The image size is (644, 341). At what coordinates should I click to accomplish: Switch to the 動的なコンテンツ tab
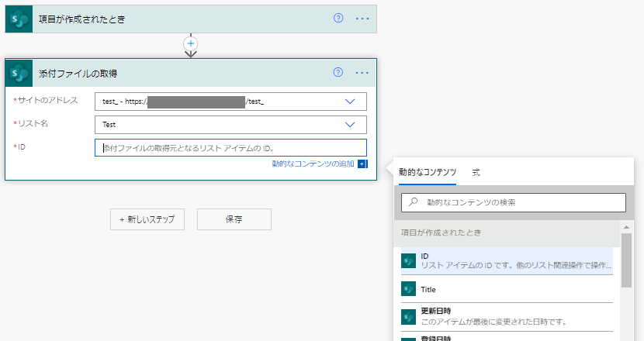428,172
